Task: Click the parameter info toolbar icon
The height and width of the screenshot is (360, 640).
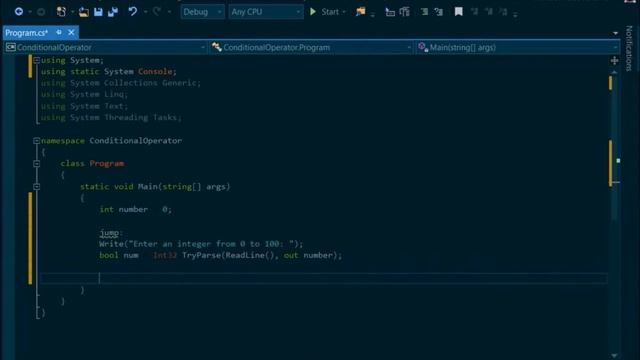Action: (x=404, y=12)
